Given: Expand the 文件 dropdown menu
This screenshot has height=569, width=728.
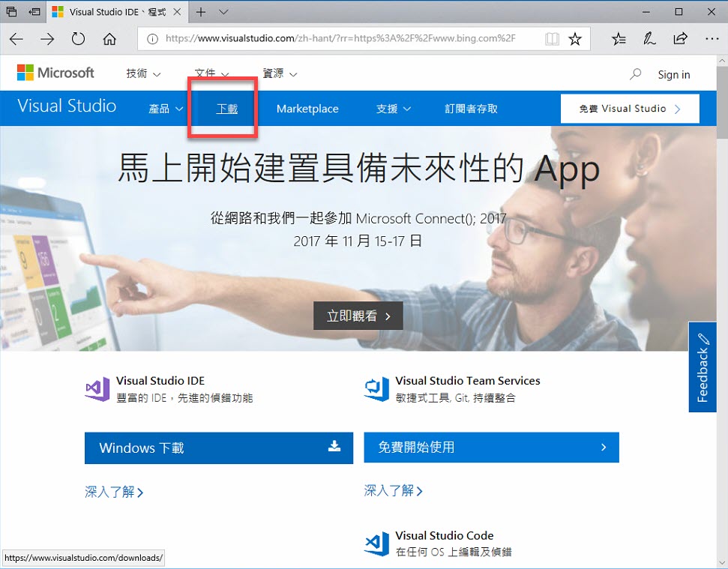Looking at the screenshot, I should (x=211, y=73).
